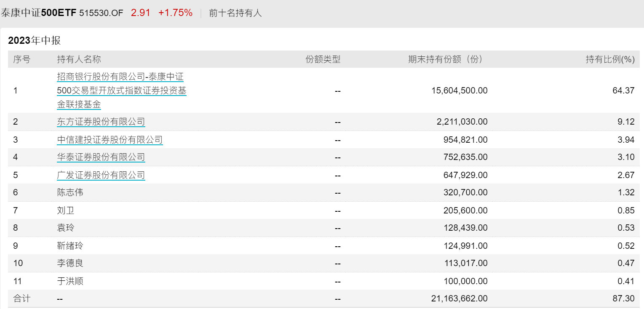
Task: Select the 广发证券股份有限公司 link
Action: pyautogui.click(x=101, y=175)
